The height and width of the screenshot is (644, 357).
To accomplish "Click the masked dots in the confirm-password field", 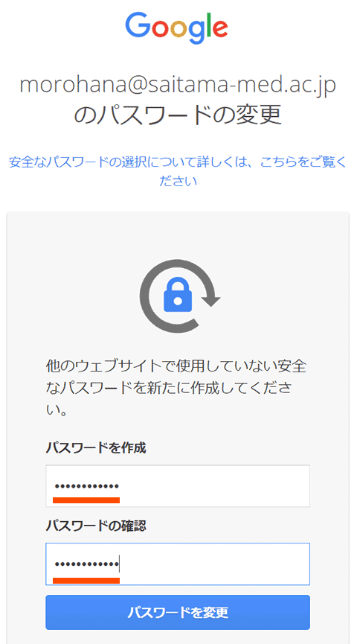I will point(86,564).
